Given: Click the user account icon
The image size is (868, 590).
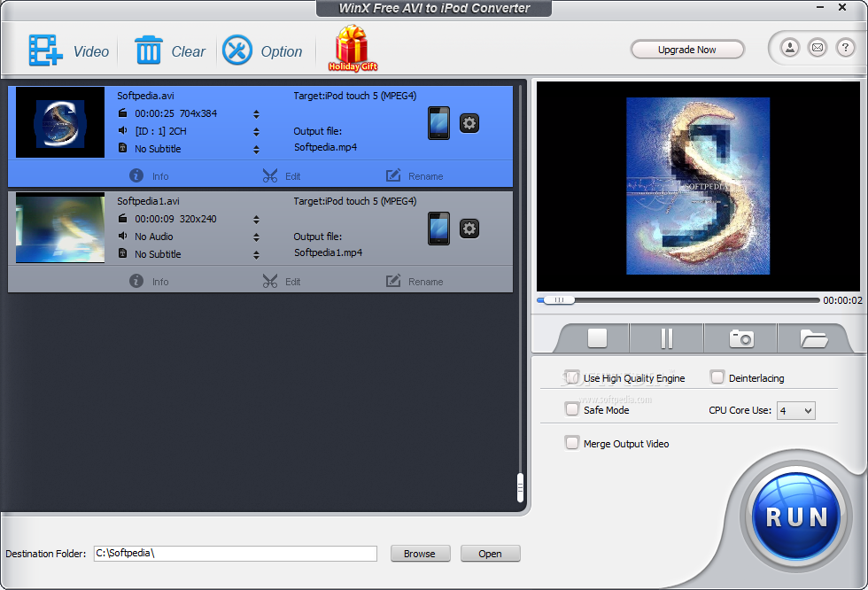Looking at the screenshot, I should point(790,48).
